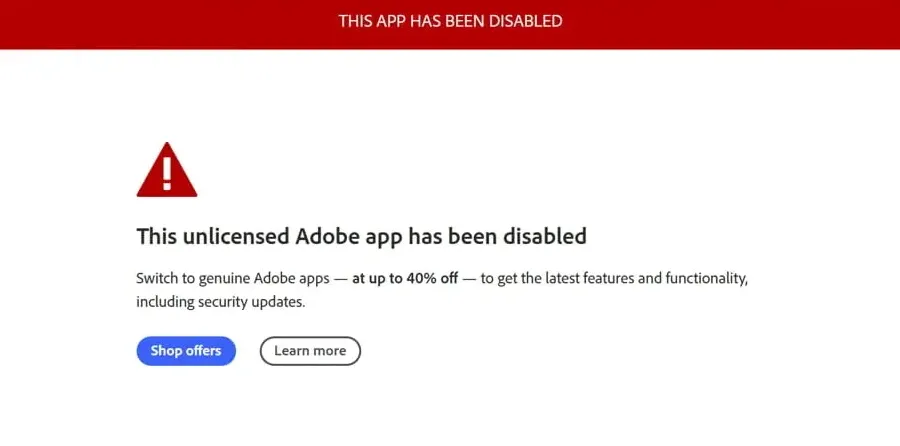The height and width of the screenshot is (446, 900).
Task: Click the red warning triangle icon
Action: pyautogui.click(x=166, y=171)
